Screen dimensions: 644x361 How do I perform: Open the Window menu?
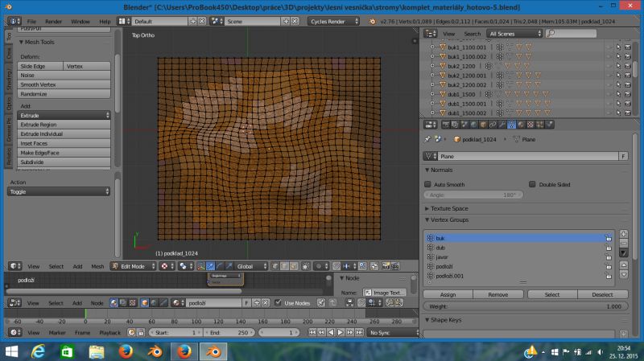80,22
